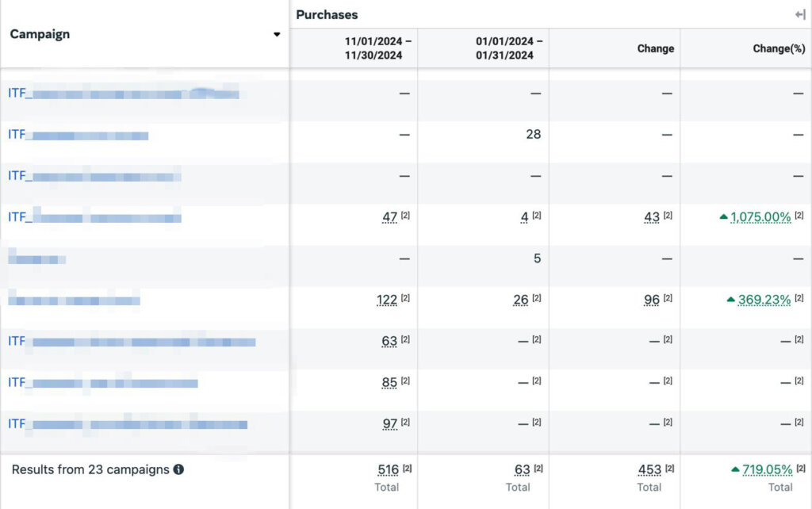
Task: Click the 369.23% change percentage value
Action: pos(764,300)
